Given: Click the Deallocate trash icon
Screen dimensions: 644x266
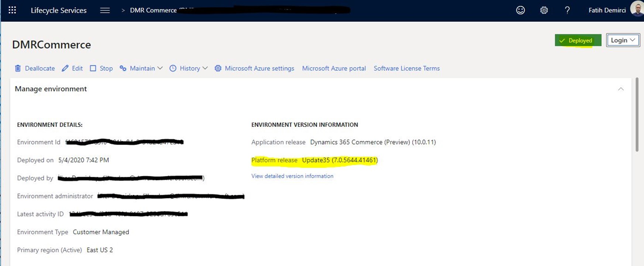Looking at the screenshot, I should coord(18,68).
